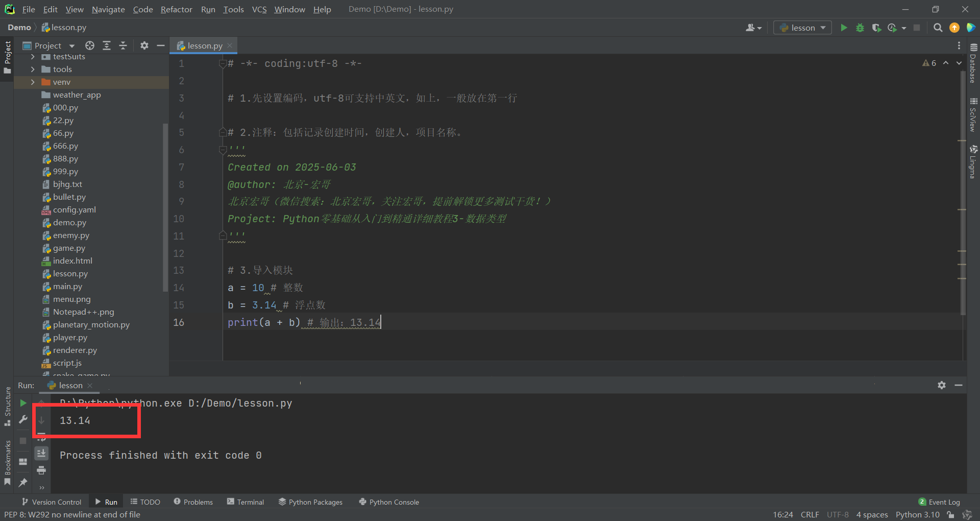
Task: Start debugging with the Debug bug icon
Action: pyautogui.click(x=860, y=28)
